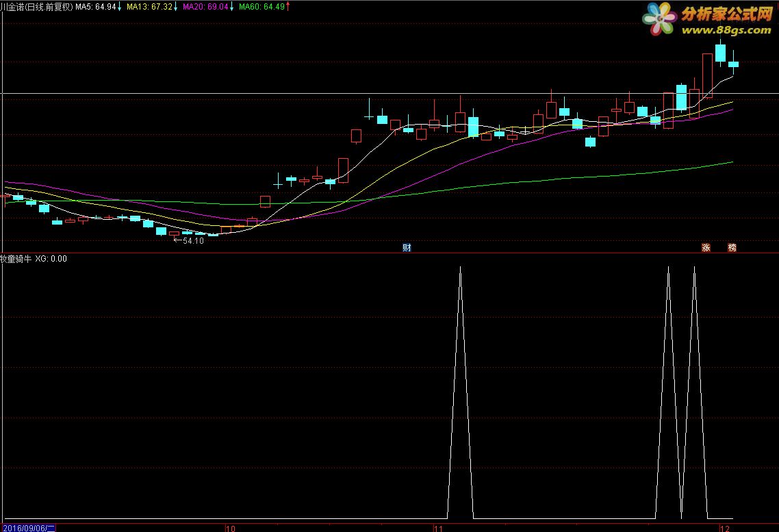779x532 pixels.
Task: Click the month 12 marker on the time axis
Action: pyautogui.click(x=726, y=529)
